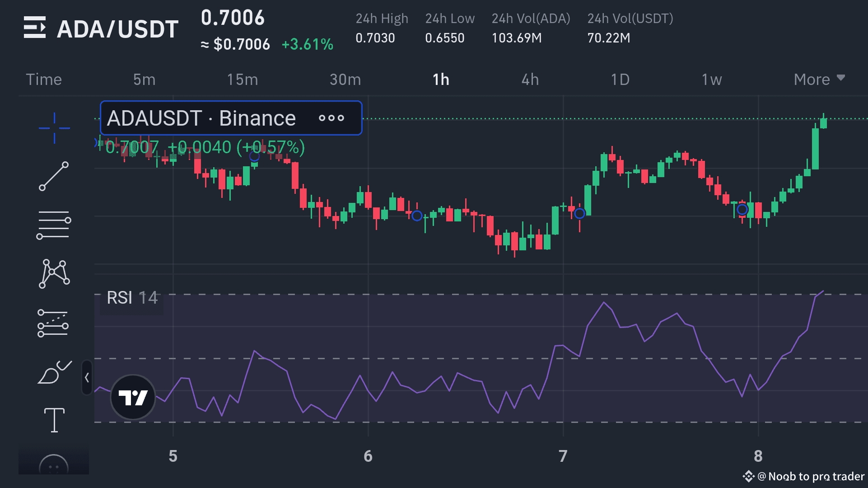Switch chart to 4h timeframe
Image resolution: width=868 pixels, height=488 pixels.
530,80
